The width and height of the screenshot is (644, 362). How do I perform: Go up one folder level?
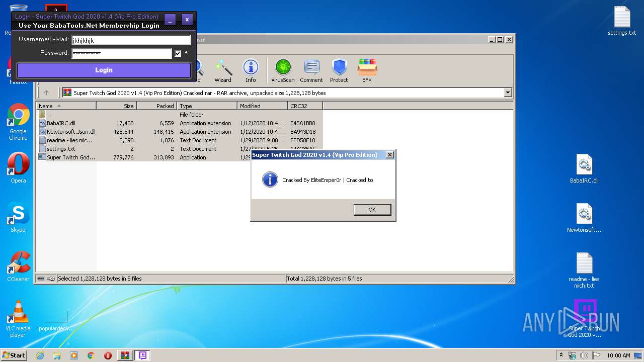tap(46, 93)
